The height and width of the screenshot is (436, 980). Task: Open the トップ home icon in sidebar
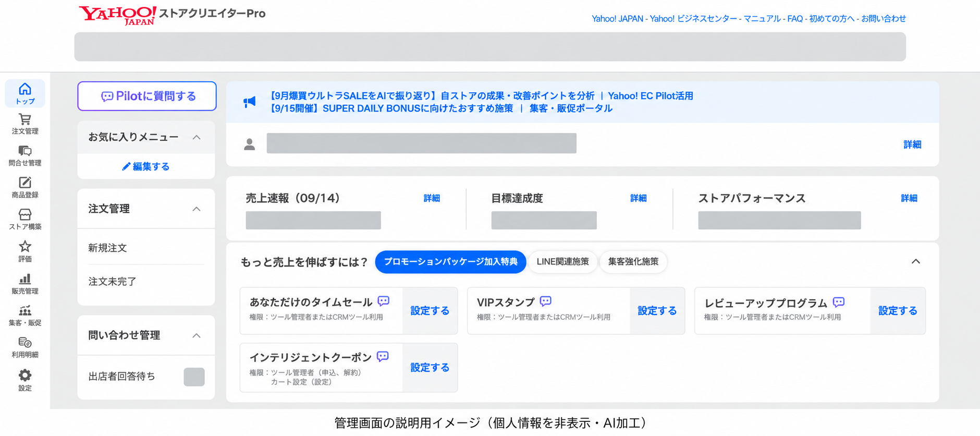(25, 93)
